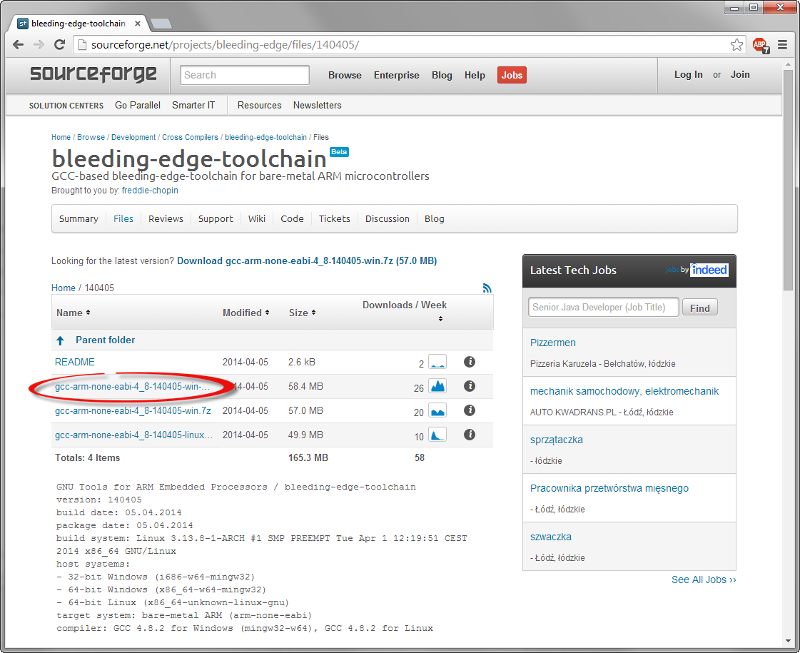Open a new browser tab

[x=161, y=23]
